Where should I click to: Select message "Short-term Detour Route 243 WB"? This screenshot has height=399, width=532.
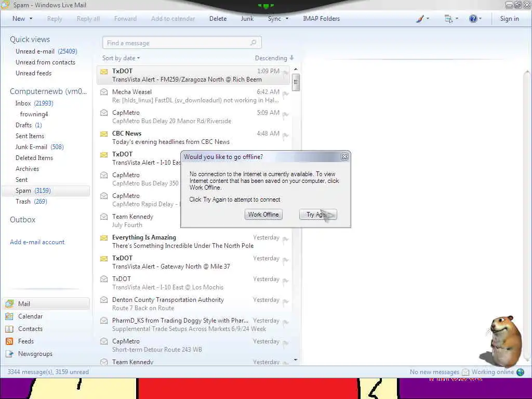tap(193, 345)
